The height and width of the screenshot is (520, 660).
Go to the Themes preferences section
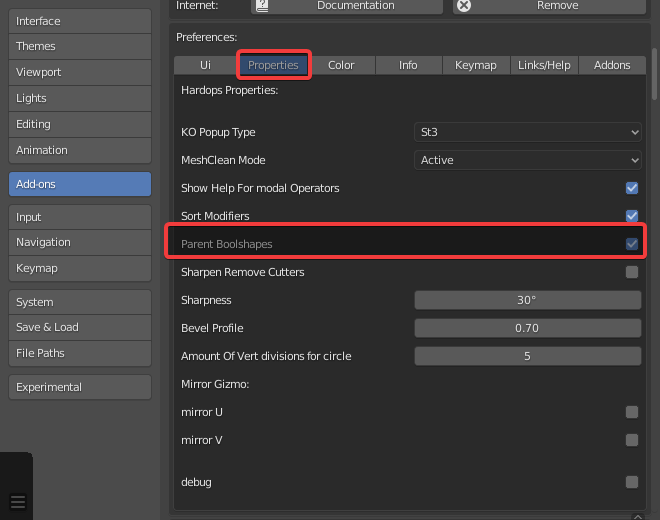80,46
